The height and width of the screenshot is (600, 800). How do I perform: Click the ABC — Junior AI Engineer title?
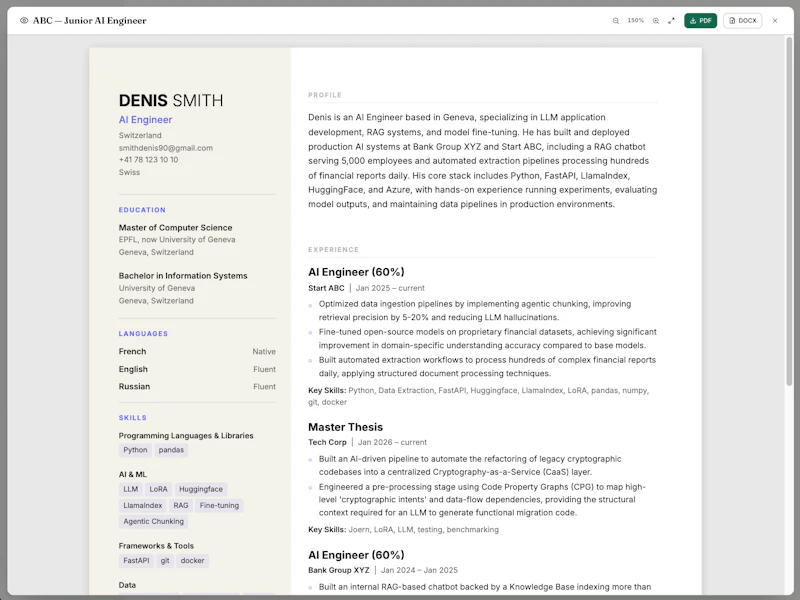click(90, 21)
